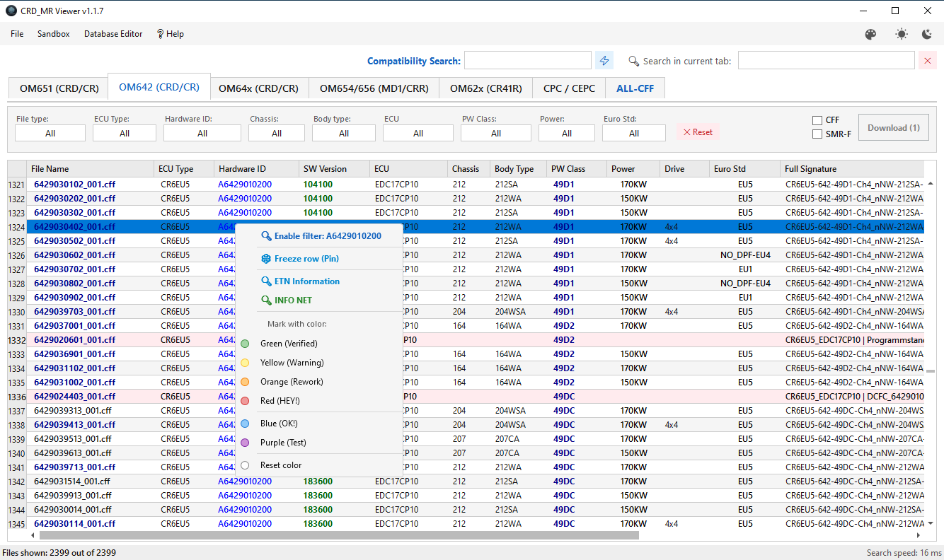
Task: Open the Chassis filter dropdown
Action: [x=277, y=133]
